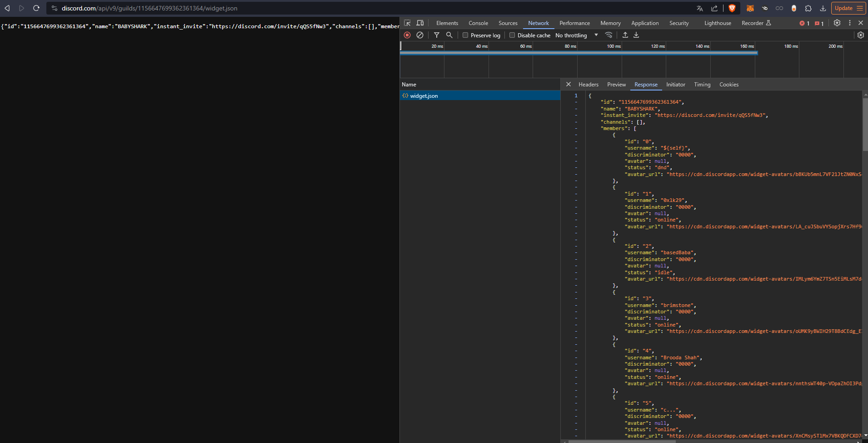Viewport: 868px width, 443px height.
Task: Toggle the device toolbar
Action: [420, 23]
